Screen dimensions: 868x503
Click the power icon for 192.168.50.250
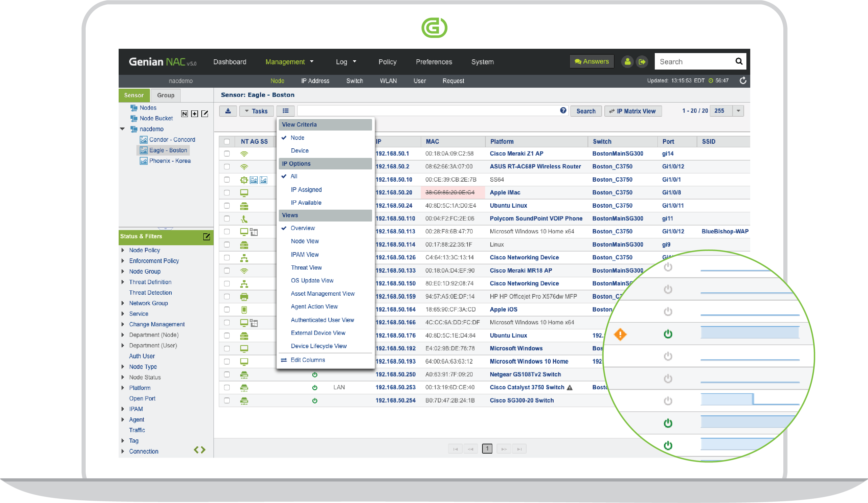point(314,374)
